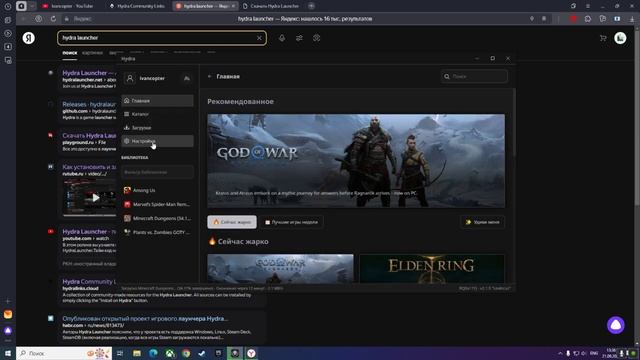Open the browser history clock icon

click(x=8, y=6)
